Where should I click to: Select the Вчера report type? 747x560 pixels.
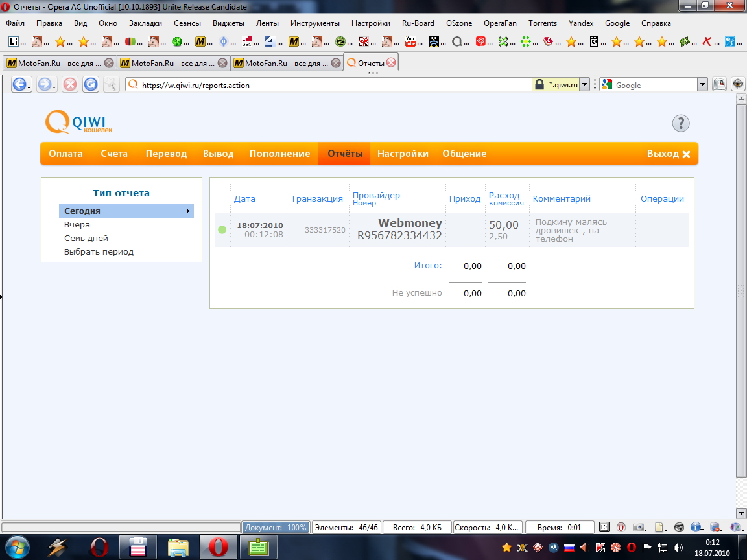[x=77, y=224]
